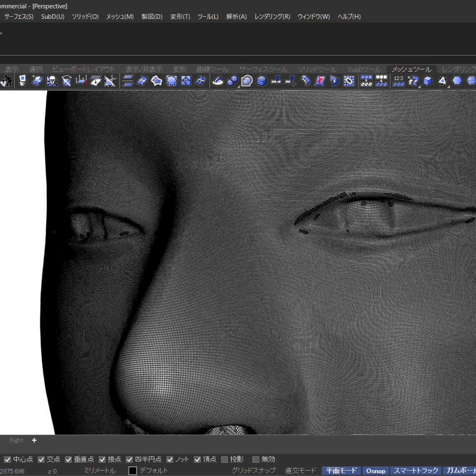Uncheck the 接点 osnap checkbox

(x=102, y=459)
